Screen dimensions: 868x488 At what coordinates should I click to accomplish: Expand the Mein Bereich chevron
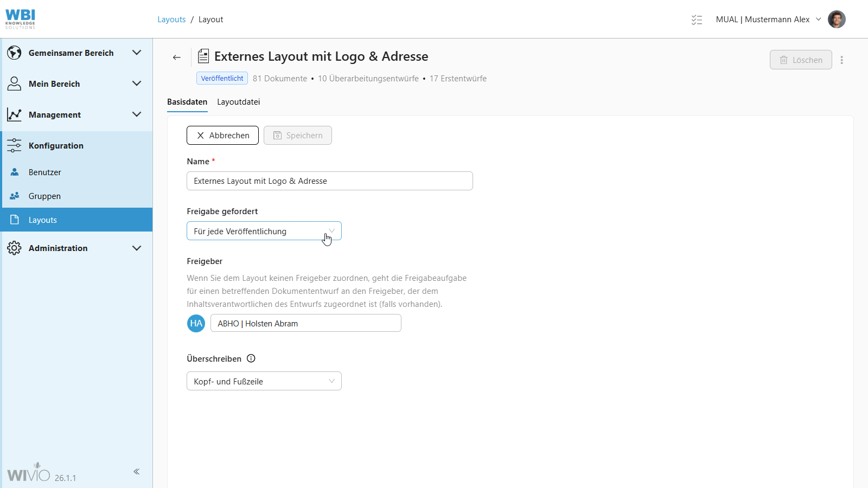click(x=136, y=84)
